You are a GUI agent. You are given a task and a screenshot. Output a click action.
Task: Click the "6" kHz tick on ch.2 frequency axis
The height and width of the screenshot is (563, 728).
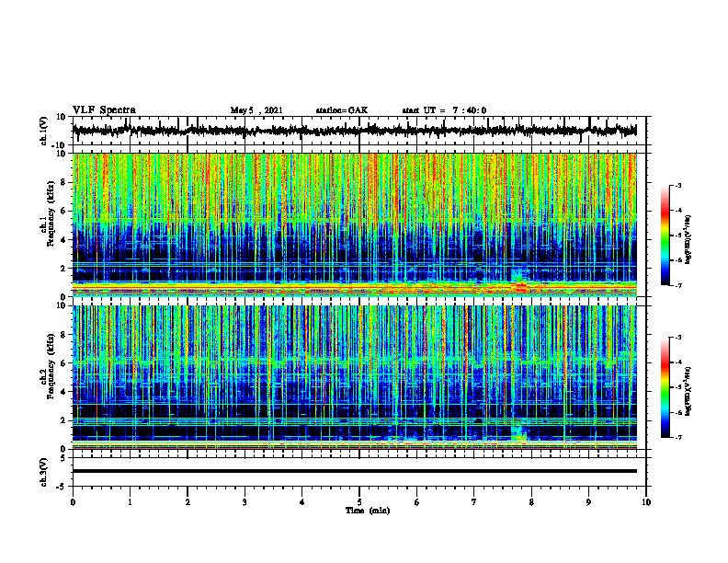(x=64, y=363)
